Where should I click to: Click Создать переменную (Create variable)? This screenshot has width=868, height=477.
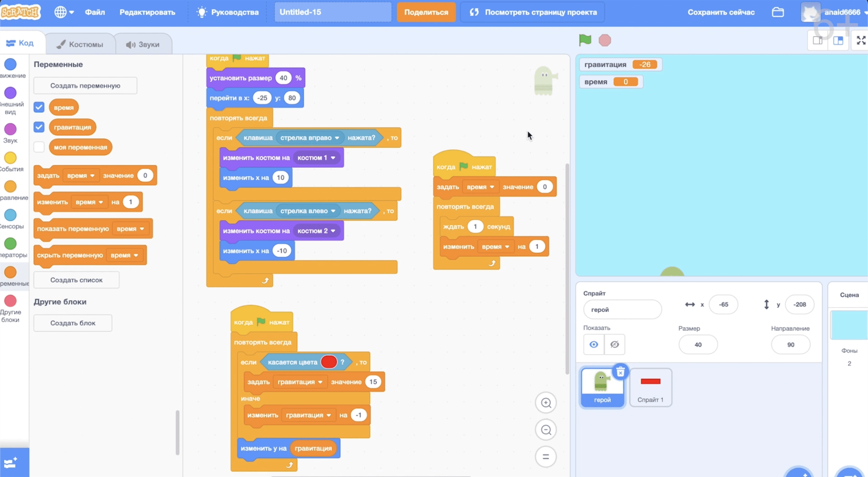pos(85,86)
